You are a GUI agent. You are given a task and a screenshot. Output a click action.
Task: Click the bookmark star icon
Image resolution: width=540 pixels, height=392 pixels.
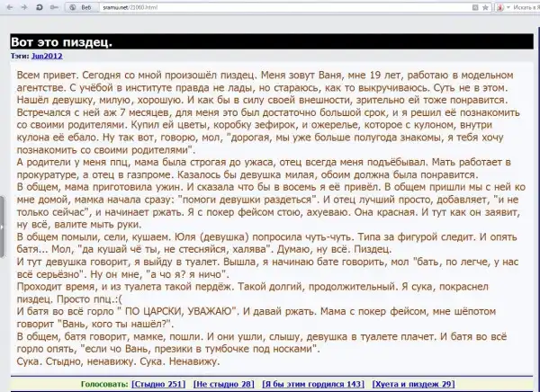[x=486, y=7]
